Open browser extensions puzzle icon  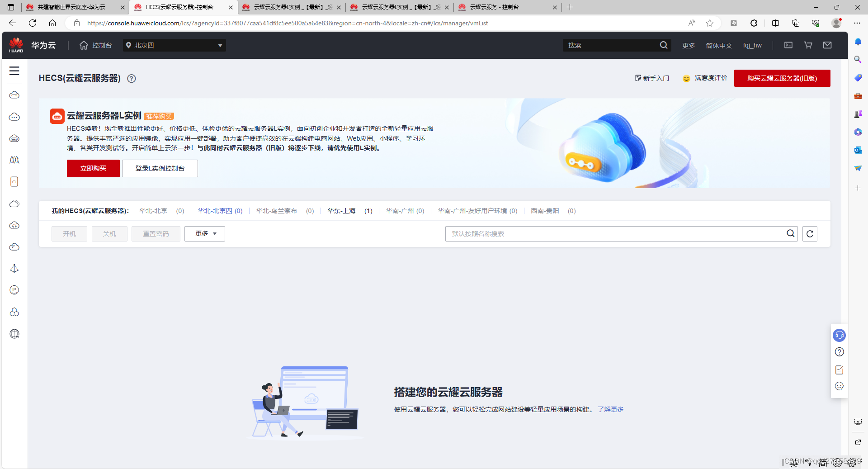754,23
